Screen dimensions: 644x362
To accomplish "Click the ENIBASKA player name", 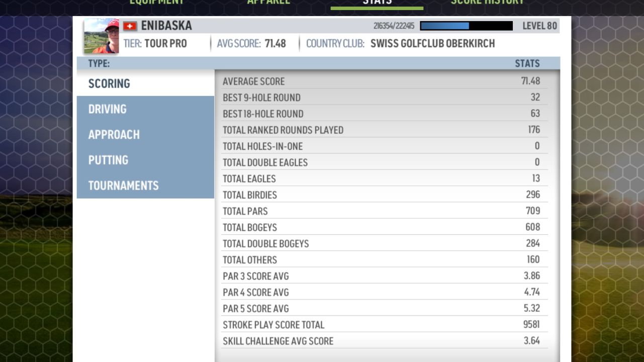I will point(166,26).
